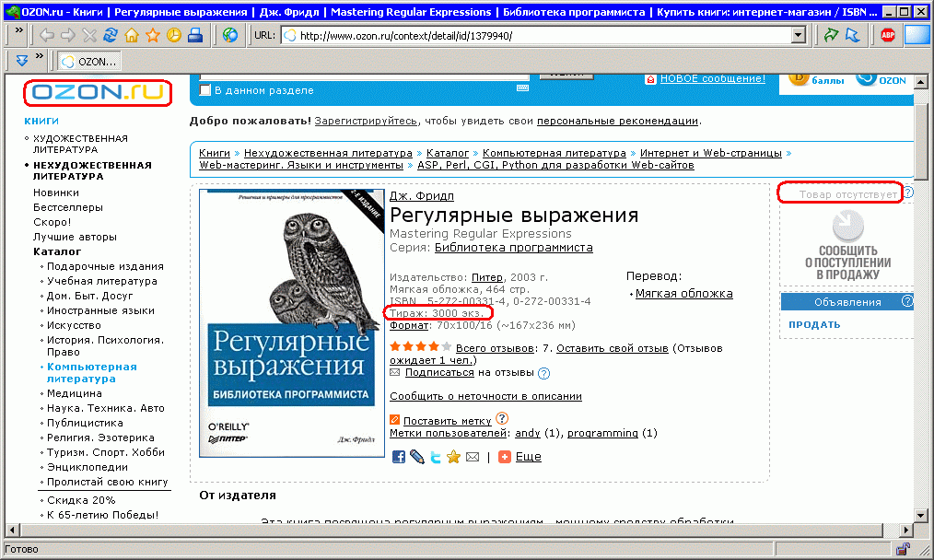Click the vertical scrollbar down arrow

(921, 516)
